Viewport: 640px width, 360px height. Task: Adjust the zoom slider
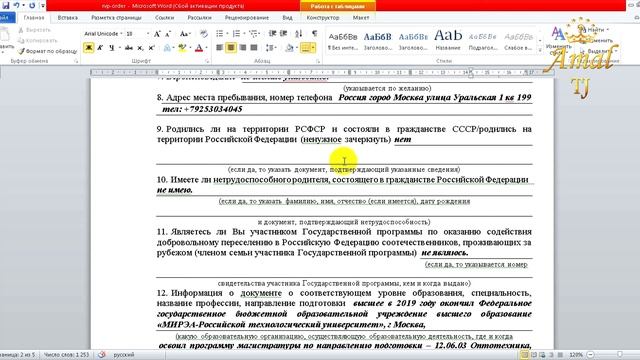(x=620, y=355)
